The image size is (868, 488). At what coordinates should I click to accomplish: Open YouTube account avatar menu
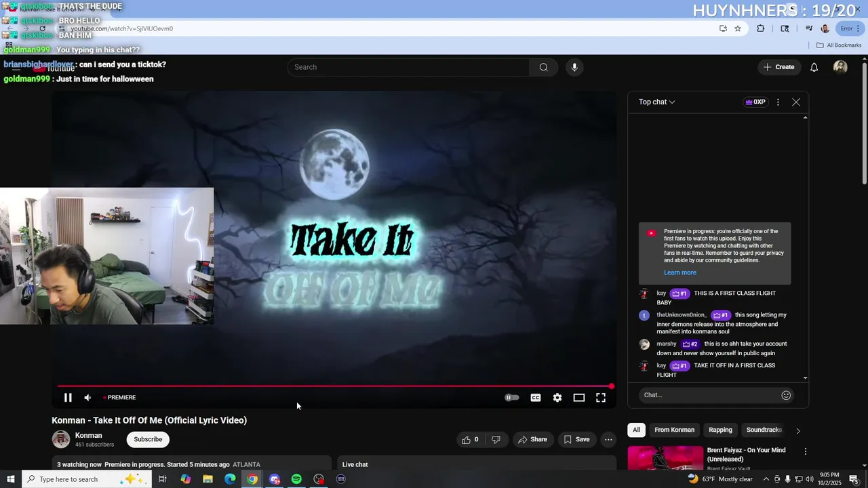coord(840,67)
